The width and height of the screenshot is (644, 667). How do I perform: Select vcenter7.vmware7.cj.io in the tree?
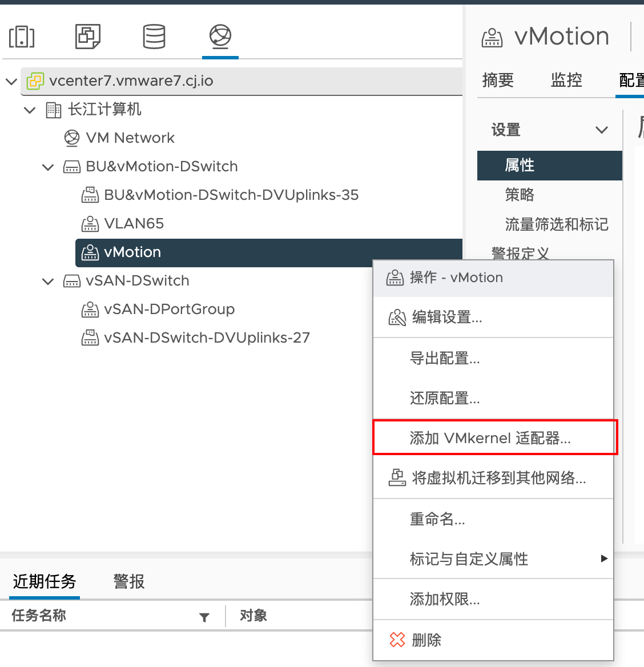point(131,81)
